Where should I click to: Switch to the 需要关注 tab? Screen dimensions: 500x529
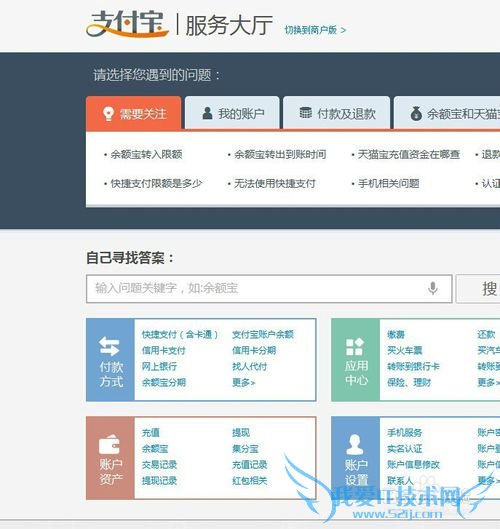tap(134, 113)
